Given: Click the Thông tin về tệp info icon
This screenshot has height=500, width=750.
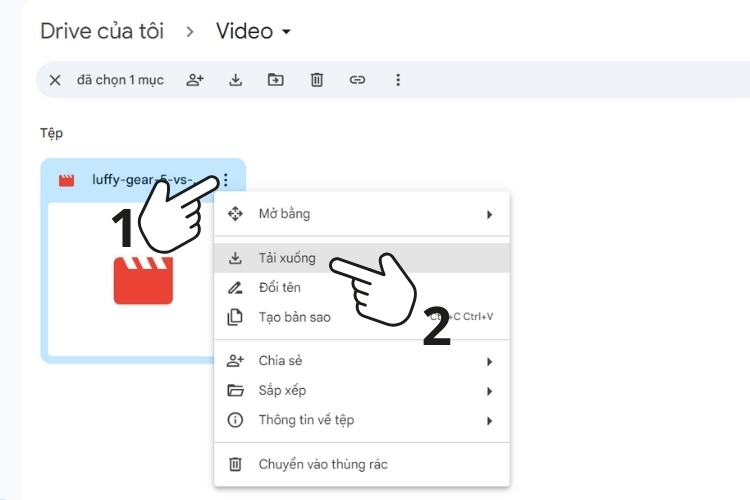Looking at the screenshot, I should [x=235, y=420].
